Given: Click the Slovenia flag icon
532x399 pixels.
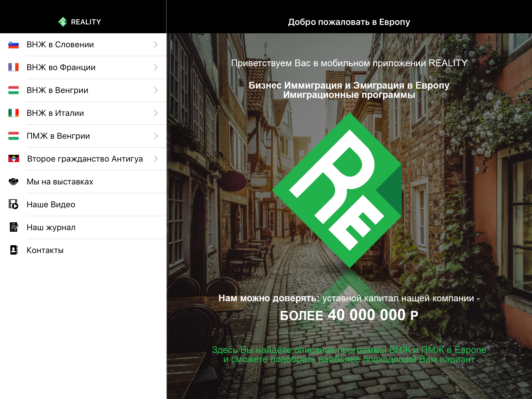Looking at the screenshot, I should pyautogui.click(x=14, y=45).
